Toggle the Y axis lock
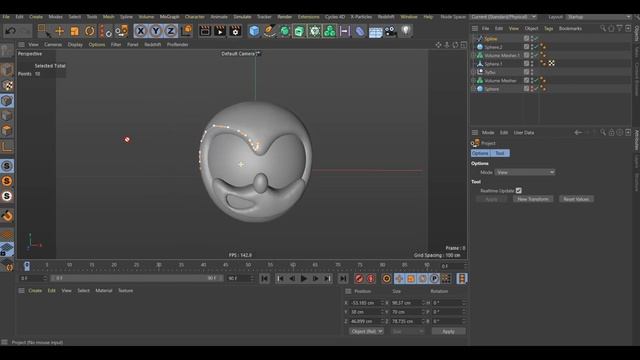Viewport: 640px width, 360px height. coord(156,31)
